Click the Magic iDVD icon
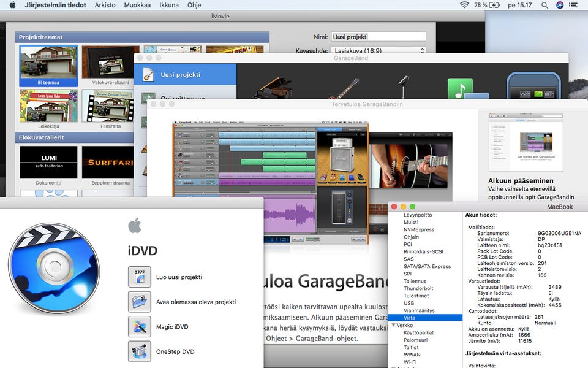Image resolution: width=588 pixels, height=368 pixels. coord(140,326)
